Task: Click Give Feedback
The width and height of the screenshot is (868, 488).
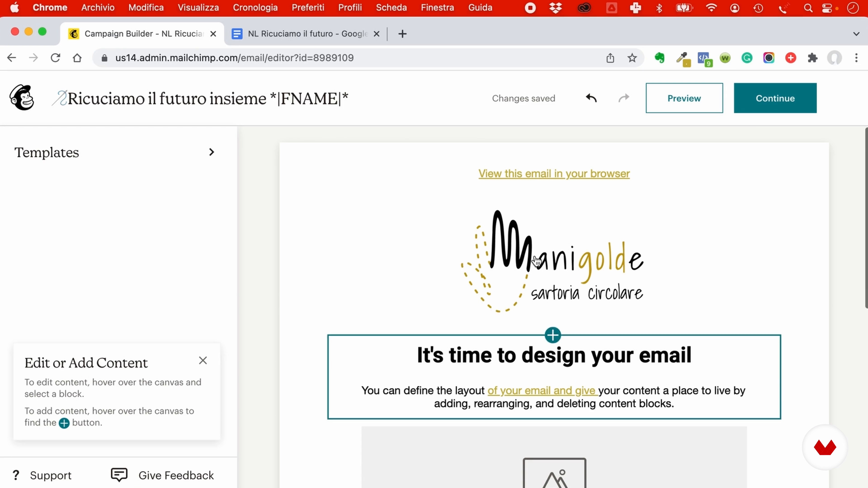Action: click(x=163, y=475)
